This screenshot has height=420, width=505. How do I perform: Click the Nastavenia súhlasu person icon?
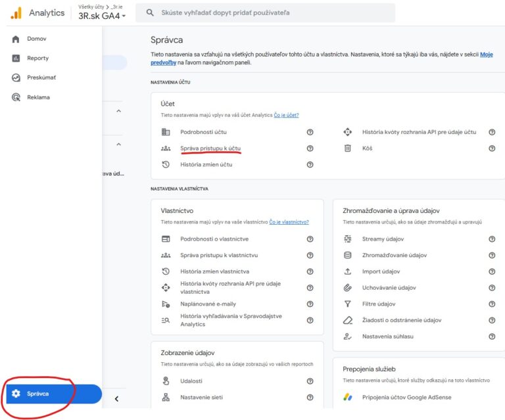347,337
